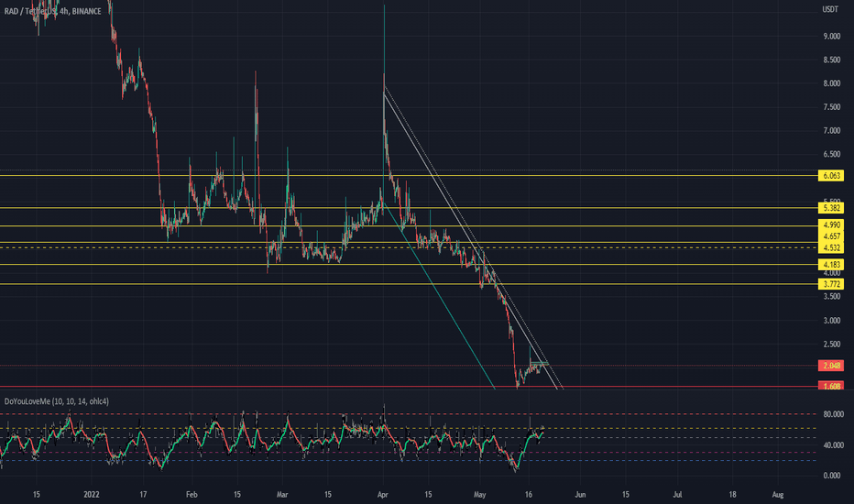The image size is (854, 504).
Task: Click the Apr date axis label
Action: 382,495
